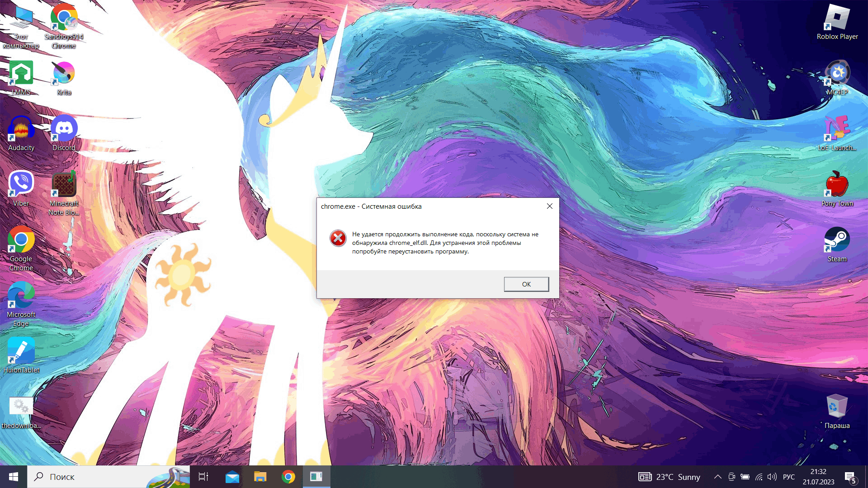Select the Viber desktop icon

pyautogui.click(x=21, y=189)
